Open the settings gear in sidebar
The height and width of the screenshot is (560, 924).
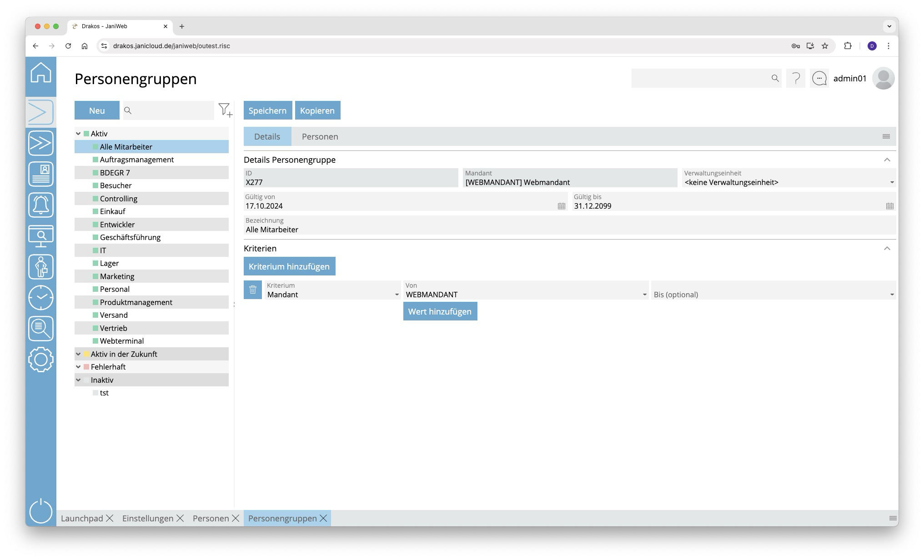click(x=41, y=360)
